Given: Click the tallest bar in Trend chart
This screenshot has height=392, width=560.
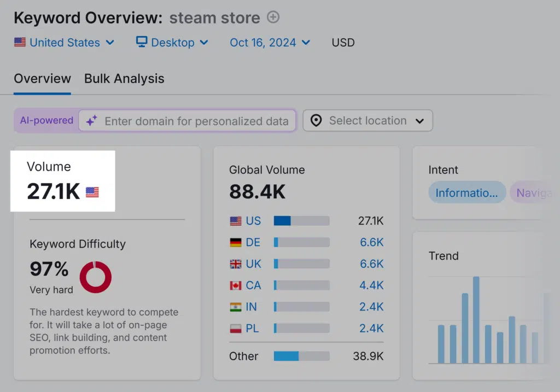Looking at the screenshot, I should [476, 320].
